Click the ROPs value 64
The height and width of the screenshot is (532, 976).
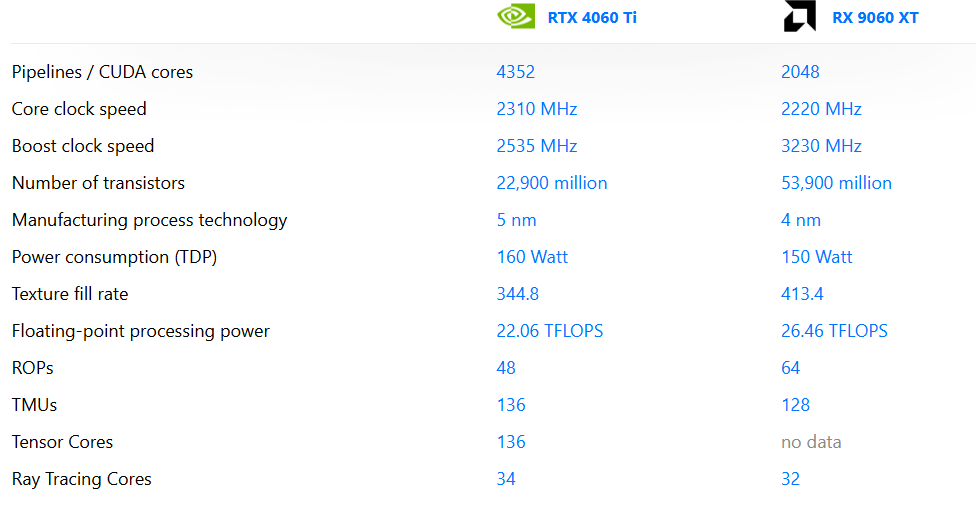(791, 368)
